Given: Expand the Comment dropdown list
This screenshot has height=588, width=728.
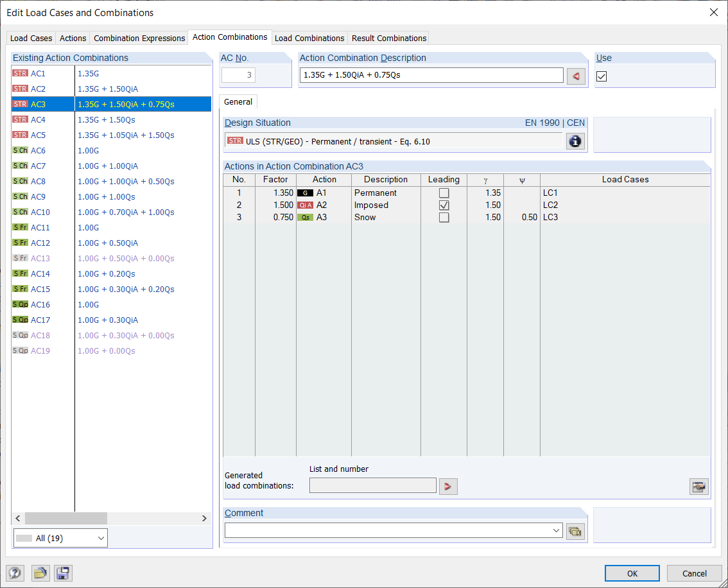Looking at the screenshot, I should [x=556, y=530].
